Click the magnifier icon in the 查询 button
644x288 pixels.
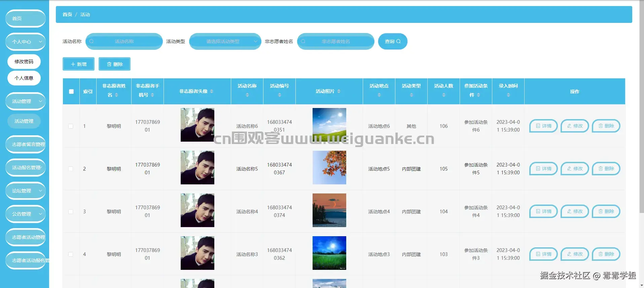tap(398, 41)
